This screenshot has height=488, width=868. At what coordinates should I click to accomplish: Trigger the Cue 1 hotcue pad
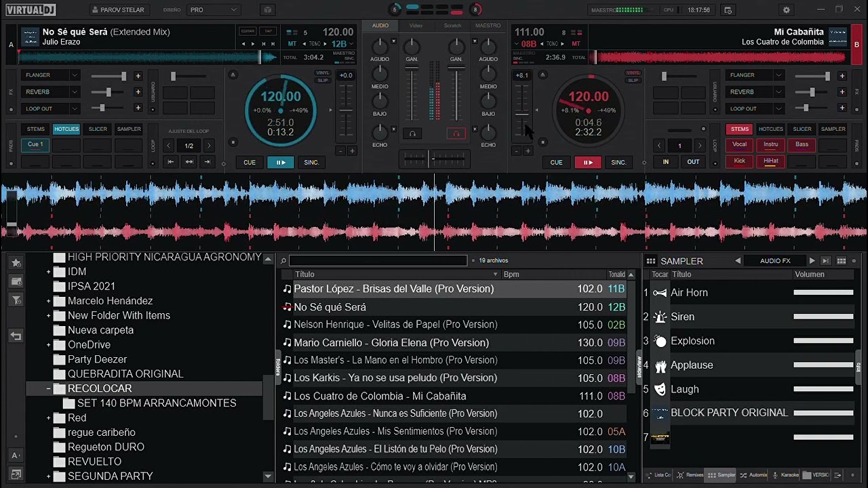click(35, 144)
